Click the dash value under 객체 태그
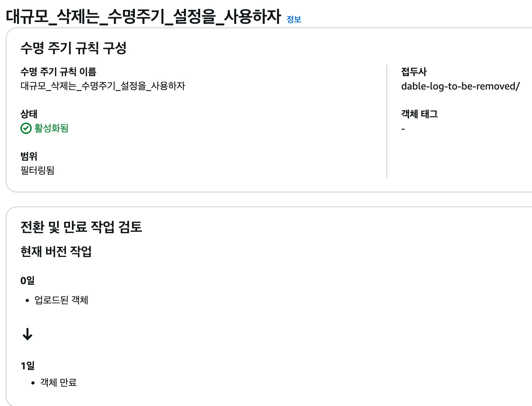 click(403, 129)
